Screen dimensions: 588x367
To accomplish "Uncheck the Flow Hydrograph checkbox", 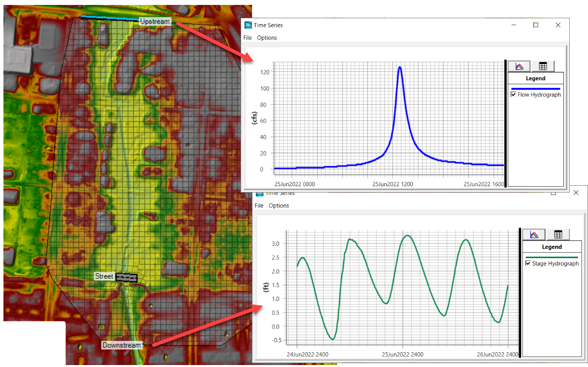I will pyautogui.click(x=514, y=95).
